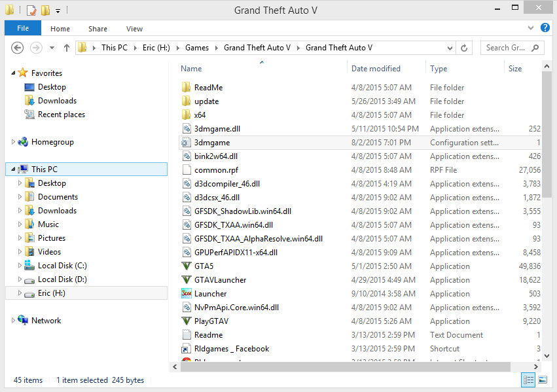Sort by the Name column header
Image resolution: width=557 pixels, height=392 pixels.
[191, 69]
